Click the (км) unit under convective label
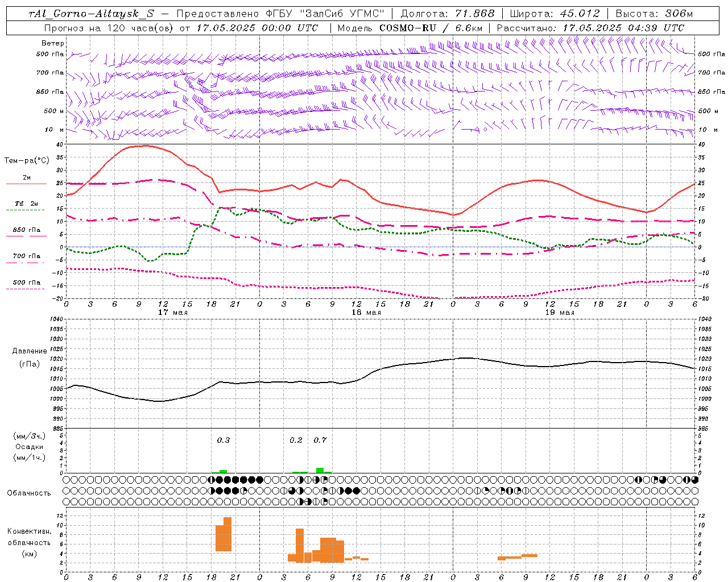The height and width of the screenshot is (582, 728). coord(30,554)
